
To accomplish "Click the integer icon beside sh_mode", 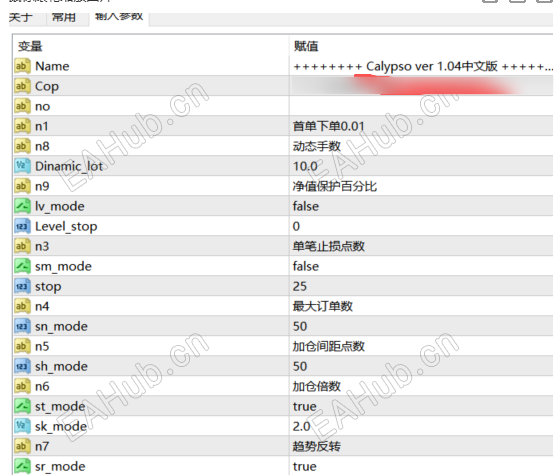I will 22,366.
